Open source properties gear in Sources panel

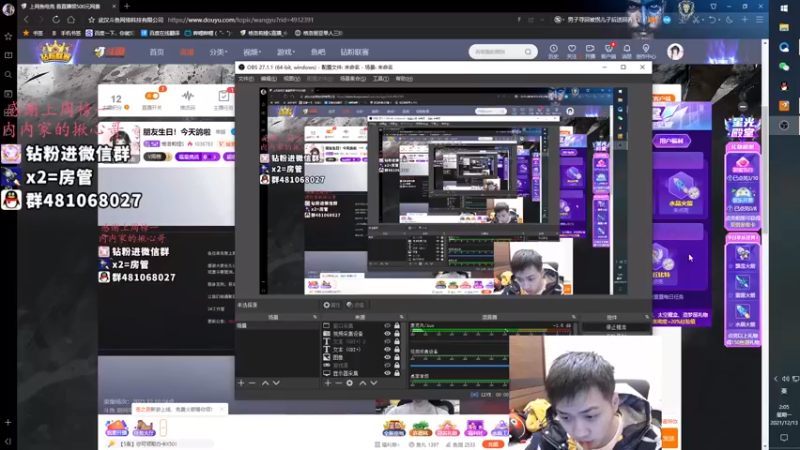pyautogui.click(x=349, y=383)
